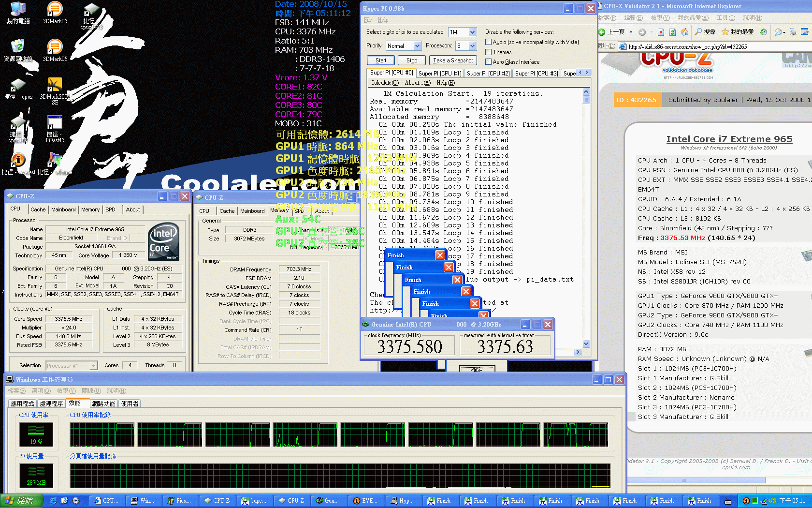Open About tab in left CPU-Z window
The height and width of the screenshot is (508, 812).
[133, 209]
